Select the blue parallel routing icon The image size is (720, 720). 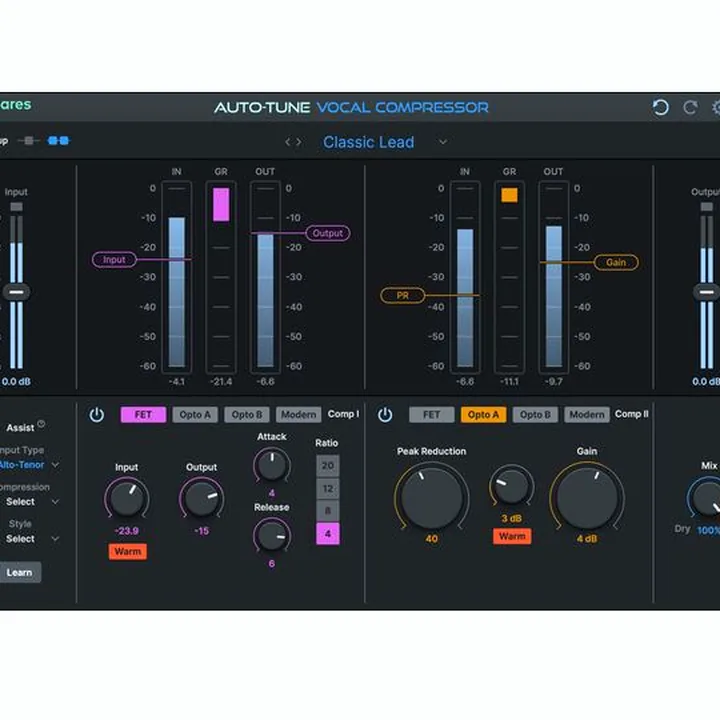(58, 141)
